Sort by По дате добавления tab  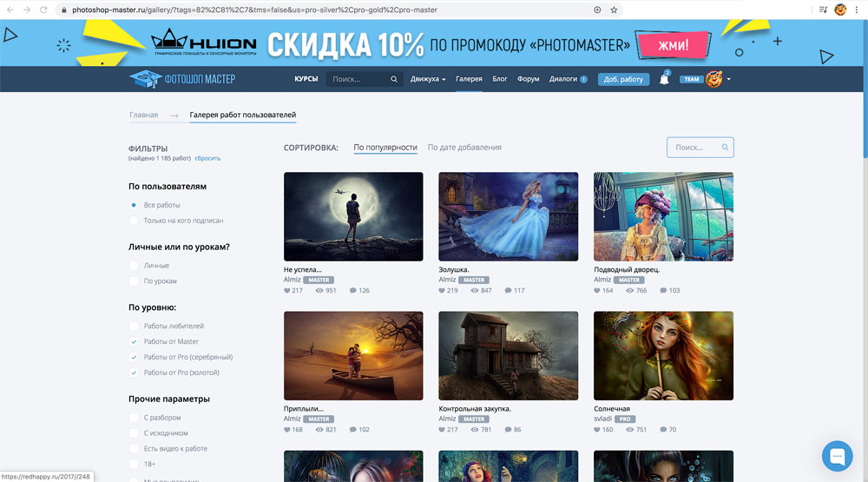(x=464, y=148)
